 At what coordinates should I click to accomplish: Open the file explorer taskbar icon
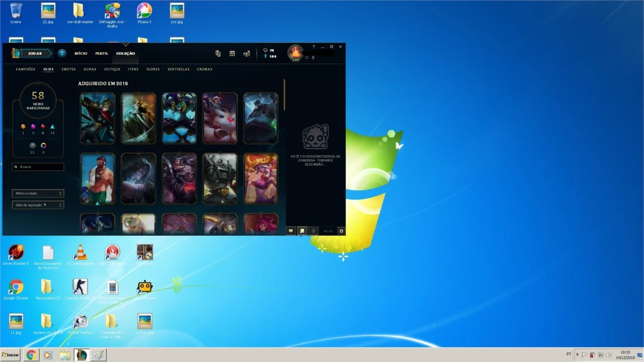tap(64, 355)
